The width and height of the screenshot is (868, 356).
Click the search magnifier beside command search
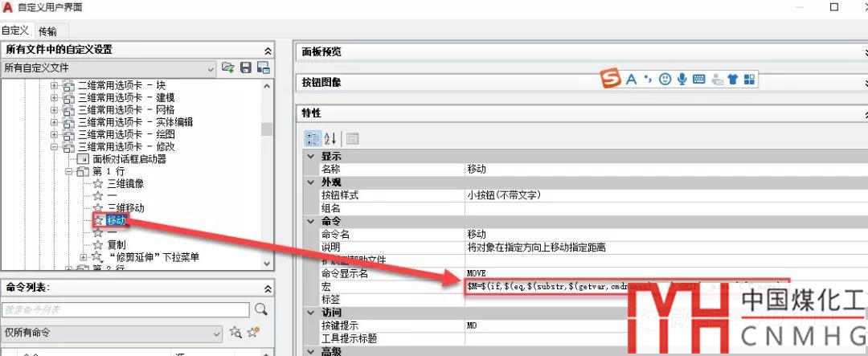click(x=260, y=309)
